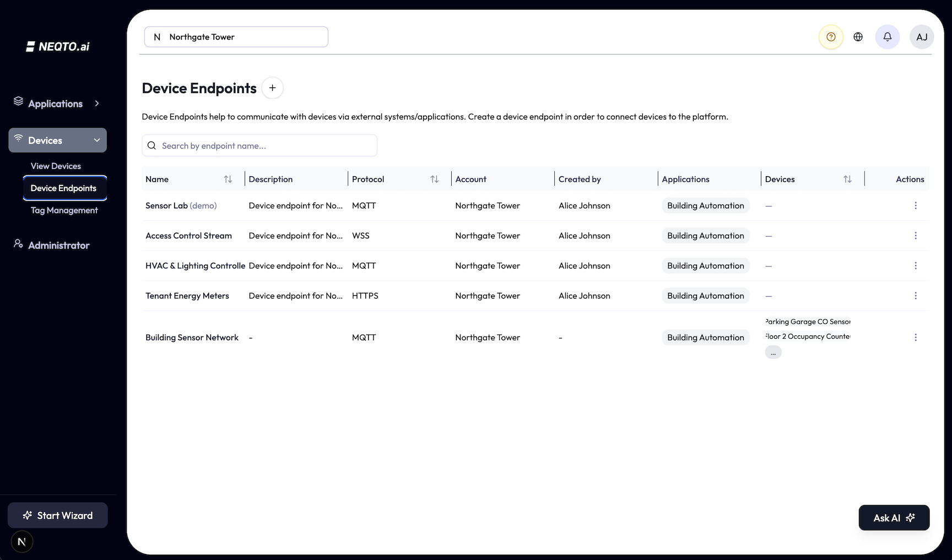
Task: Open the AJ user avatar menu
Action: [922, 37]
